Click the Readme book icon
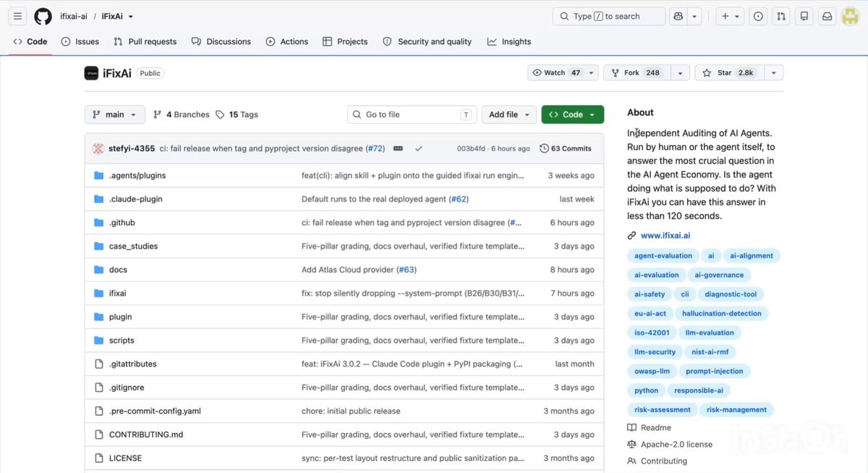868x473 pixels. pyautogui.click(x=631, y=427)
